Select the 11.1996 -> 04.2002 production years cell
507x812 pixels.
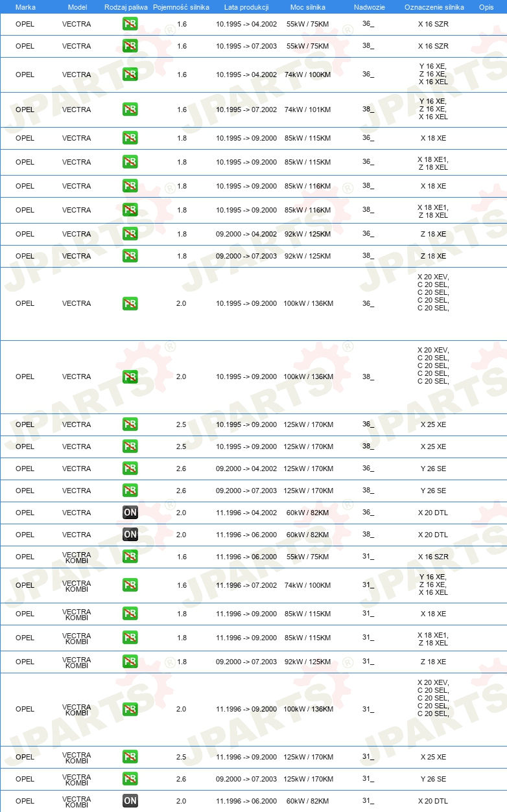pyautogui.click(x=246, y=513)
